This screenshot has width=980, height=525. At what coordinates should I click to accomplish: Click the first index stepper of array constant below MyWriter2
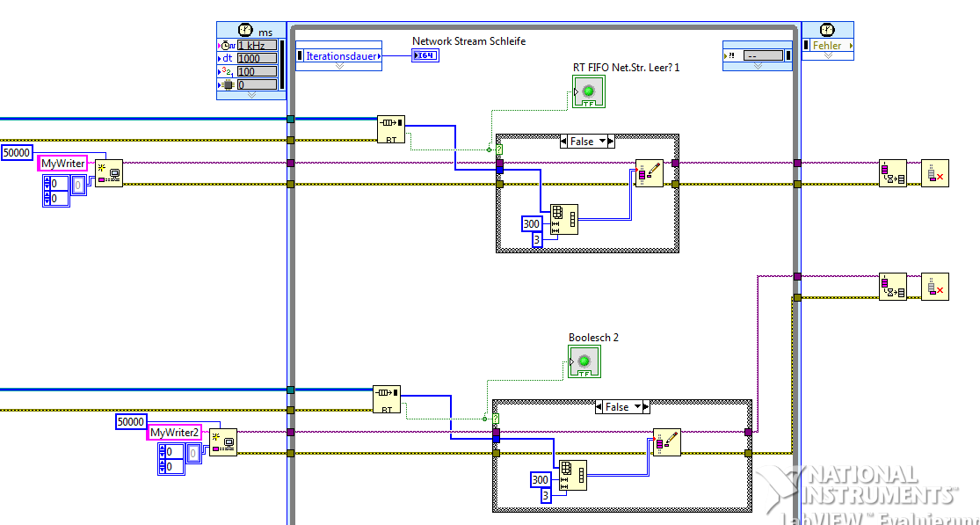point(161,452)
